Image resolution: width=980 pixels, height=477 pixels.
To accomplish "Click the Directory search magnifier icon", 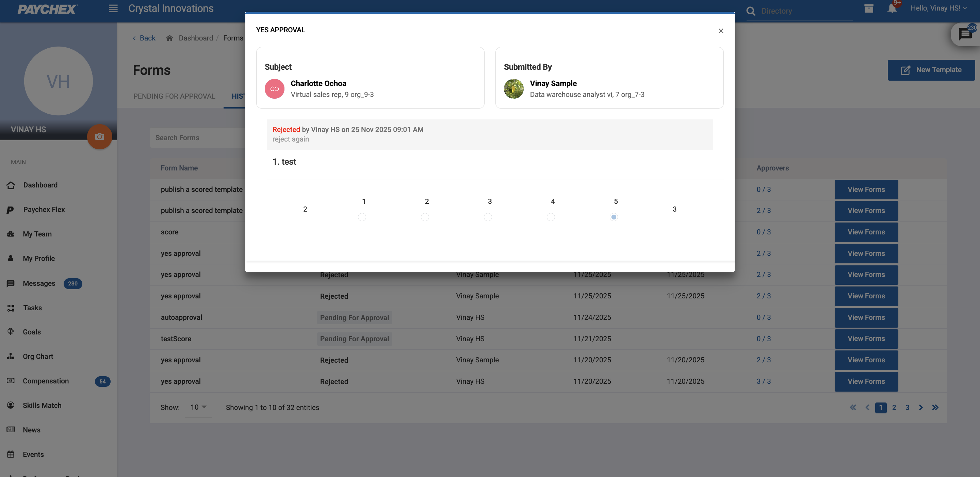I will 751,11.
